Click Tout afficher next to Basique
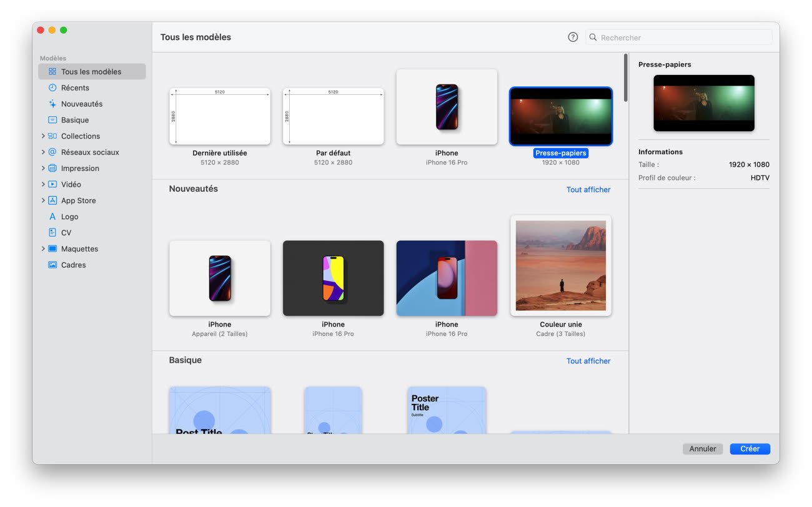Viewport: 812px width, 507px height. [588, 361]
